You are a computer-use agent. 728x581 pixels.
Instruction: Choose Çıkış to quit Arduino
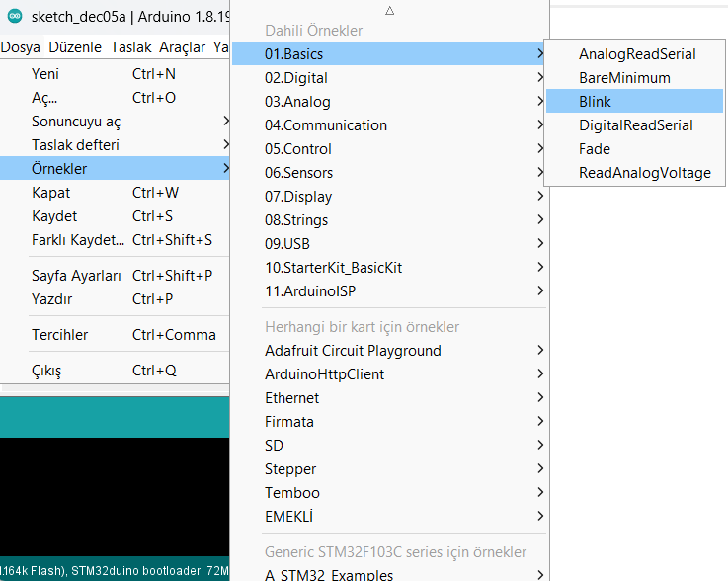click(x=46, y=371)
